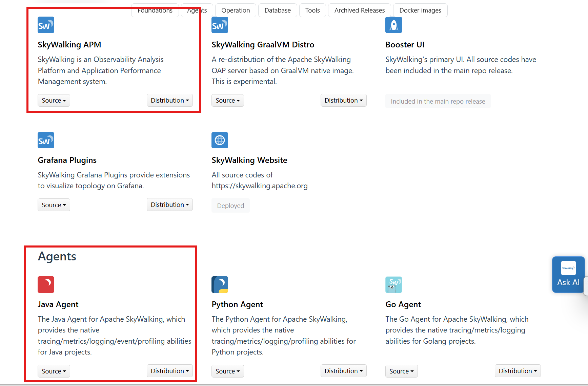Screen dimensions: 588x386
Task: Jump to Agents section tab
Action: tap(197, 10)
